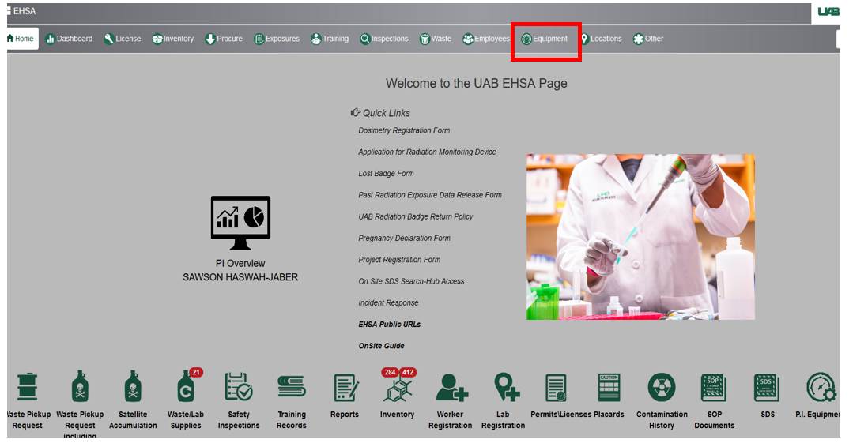Open the Equipment menu in navigation bar
Image resolution: width=868 pixels, height=447 pixels.
(545, 39)
